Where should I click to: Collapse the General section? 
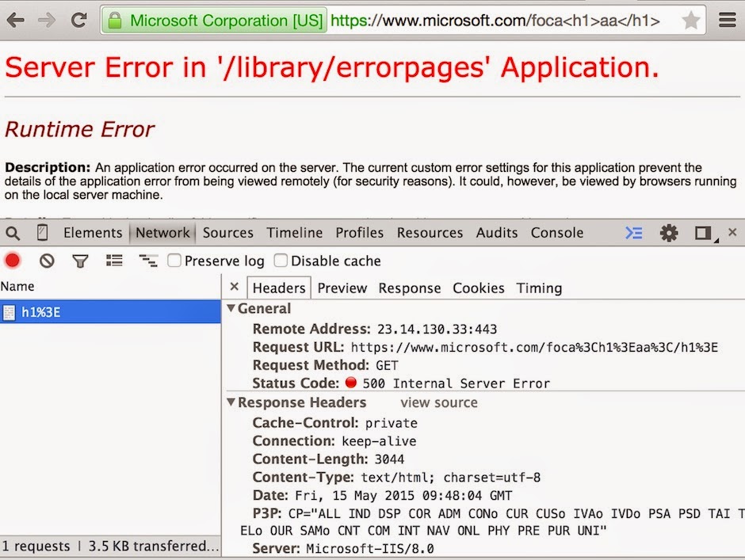(x=231, y=308)
